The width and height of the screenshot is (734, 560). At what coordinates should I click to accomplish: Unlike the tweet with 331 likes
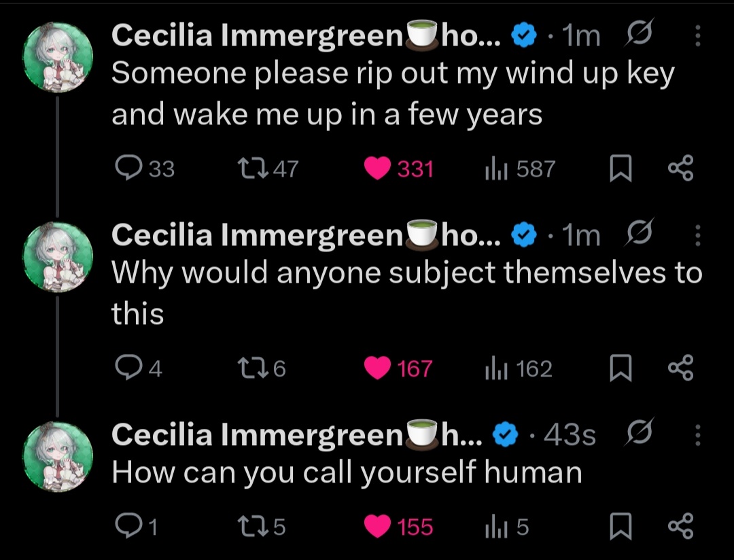click(x=376, y=169)
